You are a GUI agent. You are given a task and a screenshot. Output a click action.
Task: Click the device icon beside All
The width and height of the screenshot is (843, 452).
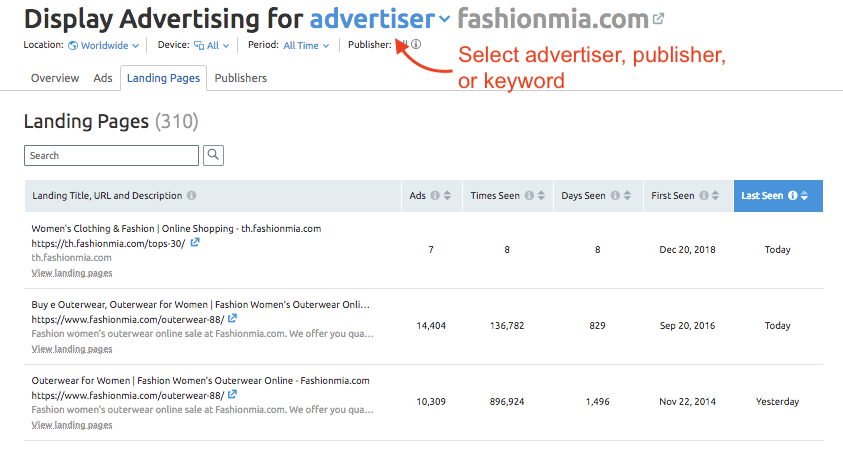(x=199, y=45)
